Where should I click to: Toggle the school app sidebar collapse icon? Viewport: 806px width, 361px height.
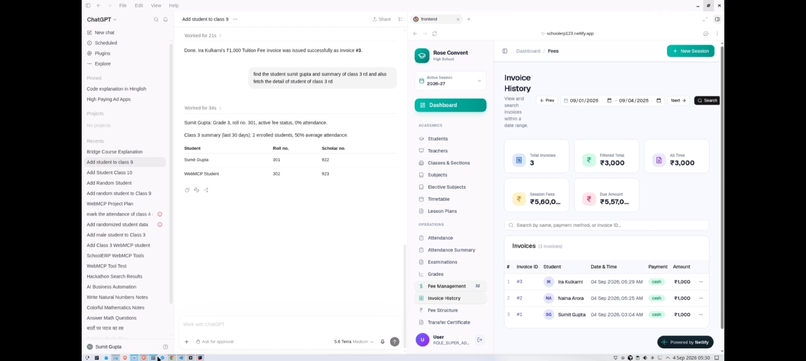point(505,51)
